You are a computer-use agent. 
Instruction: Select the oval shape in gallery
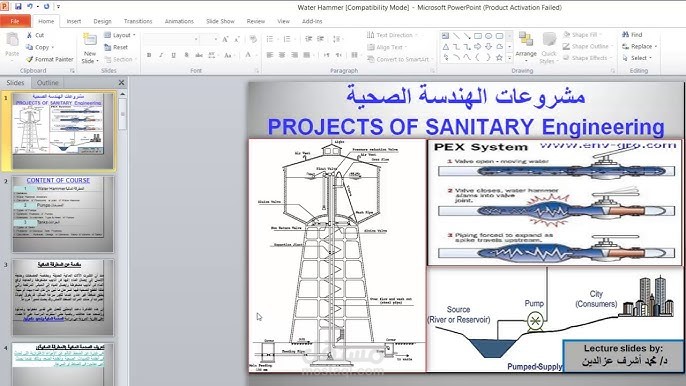pos(489,35)
